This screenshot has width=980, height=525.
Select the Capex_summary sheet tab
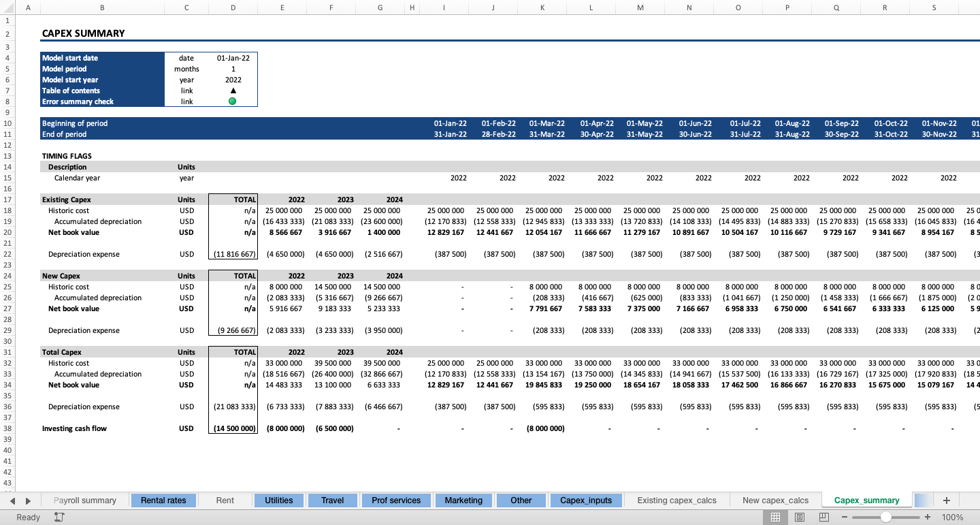(867, 500)
